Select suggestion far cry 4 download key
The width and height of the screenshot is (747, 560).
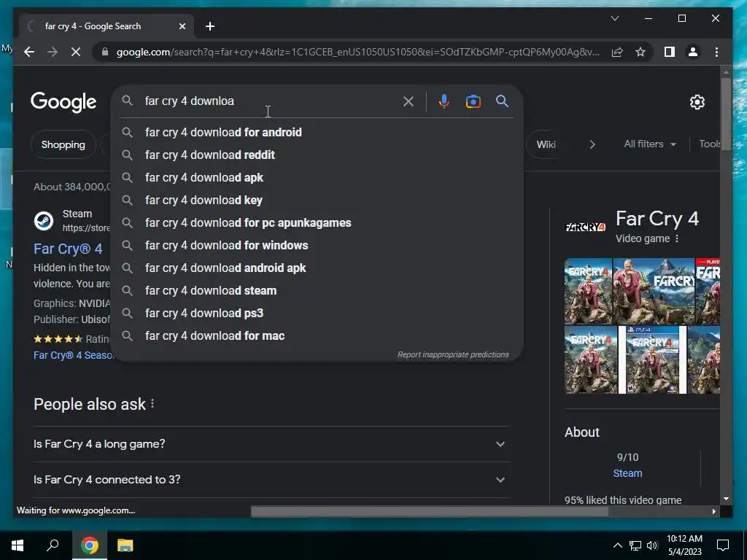pyautogui.click(x=317, y=200)
